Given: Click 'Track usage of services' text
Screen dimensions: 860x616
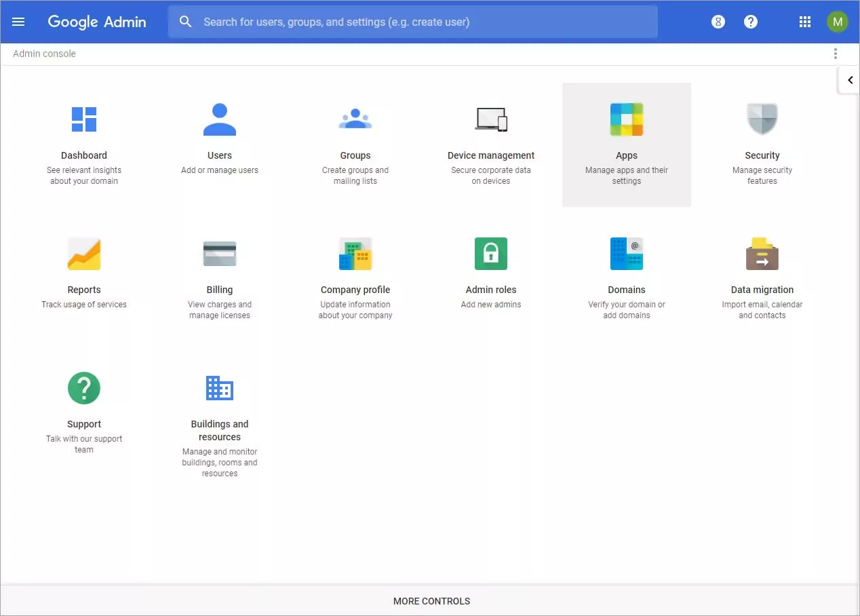Looking at the screenshot, I should point(84,305).
